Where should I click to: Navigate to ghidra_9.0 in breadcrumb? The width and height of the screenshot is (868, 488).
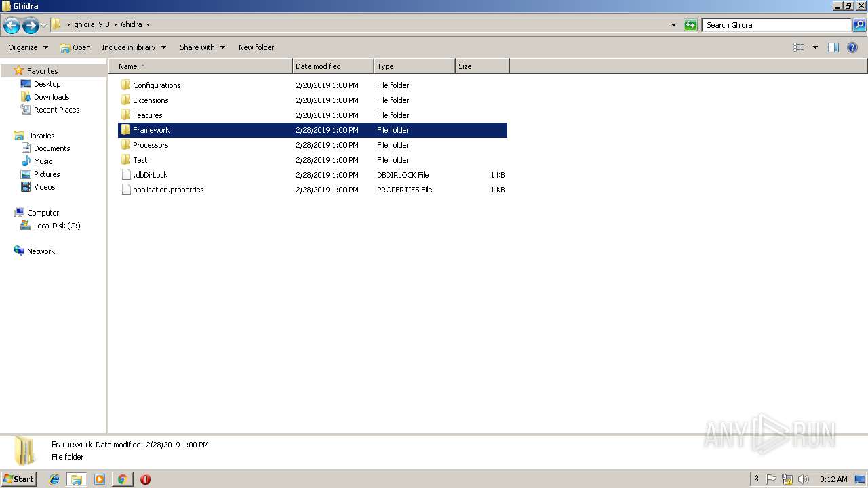(92, 25)
